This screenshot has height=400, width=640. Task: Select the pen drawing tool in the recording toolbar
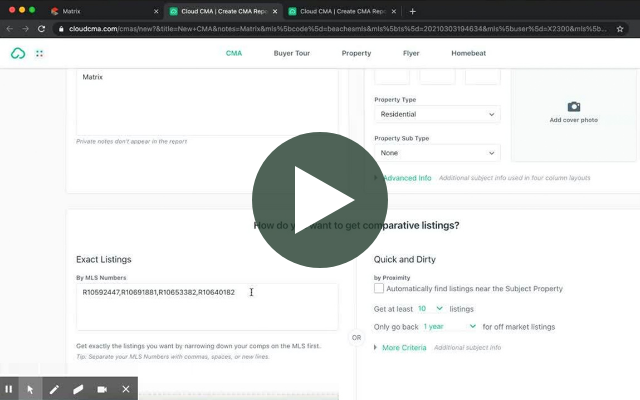(x=54, y=389)
